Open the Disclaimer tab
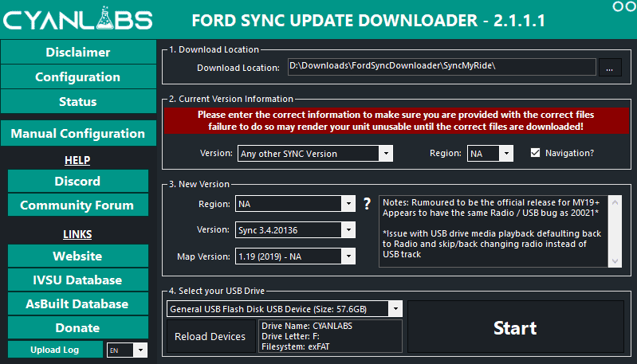The height and width of the screenshot is (364, 637). click(78, 52)
